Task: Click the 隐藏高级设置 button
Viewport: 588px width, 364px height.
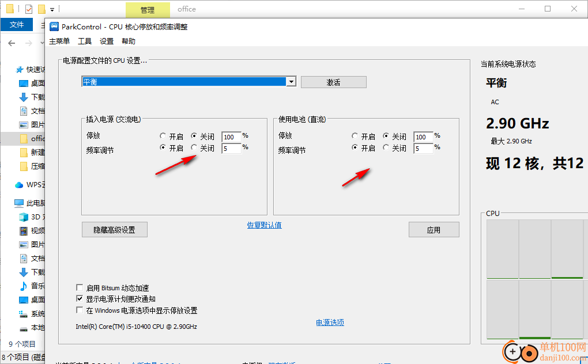Action: pos(114,230)
